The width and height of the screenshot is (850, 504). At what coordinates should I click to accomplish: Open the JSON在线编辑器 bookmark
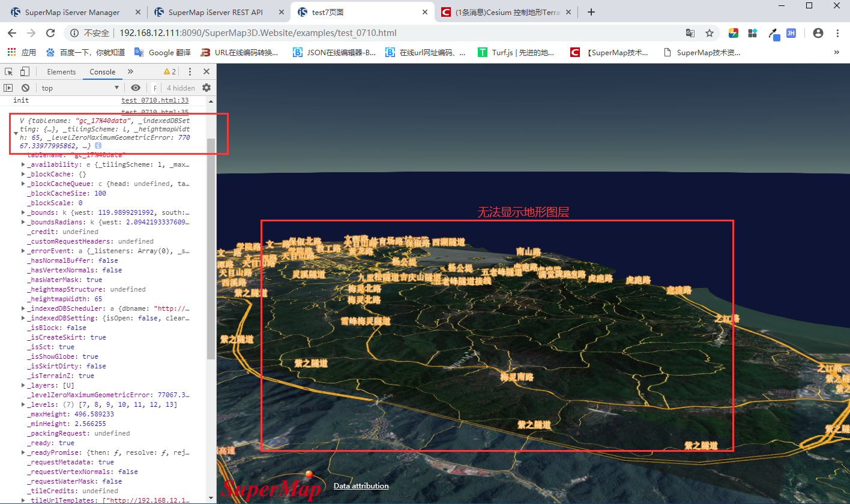click(x=334, y=53)
